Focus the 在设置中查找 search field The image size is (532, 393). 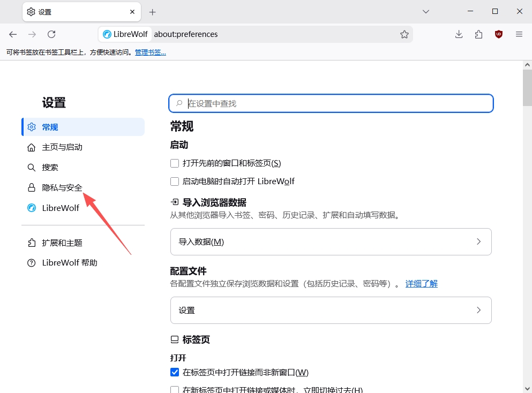tap(331, 103)
